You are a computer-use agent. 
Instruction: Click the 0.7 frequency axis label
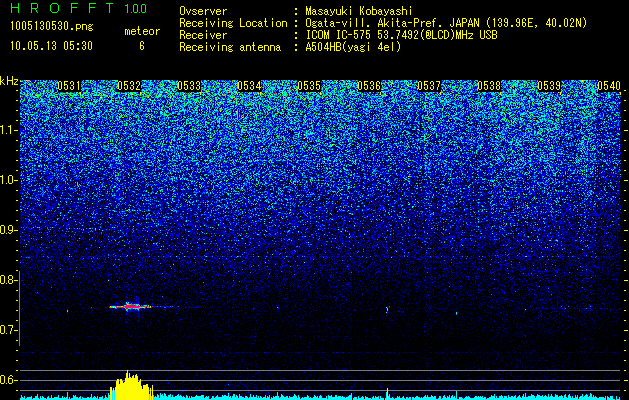(9, 330)
